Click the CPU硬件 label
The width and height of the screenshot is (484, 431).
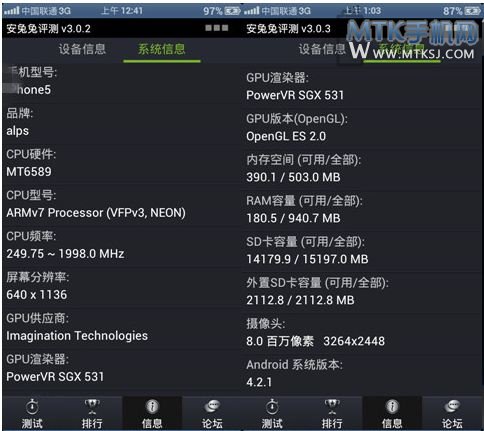tap(31, 154)
